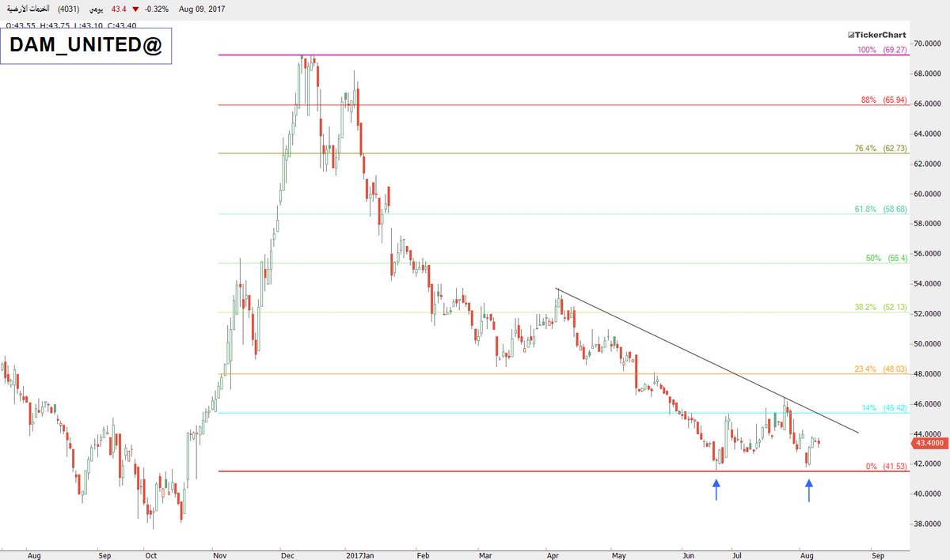This screenshot has width=950, height=560.
Task: Click the Dec time axis label
Action: click(x=288, y=555)
